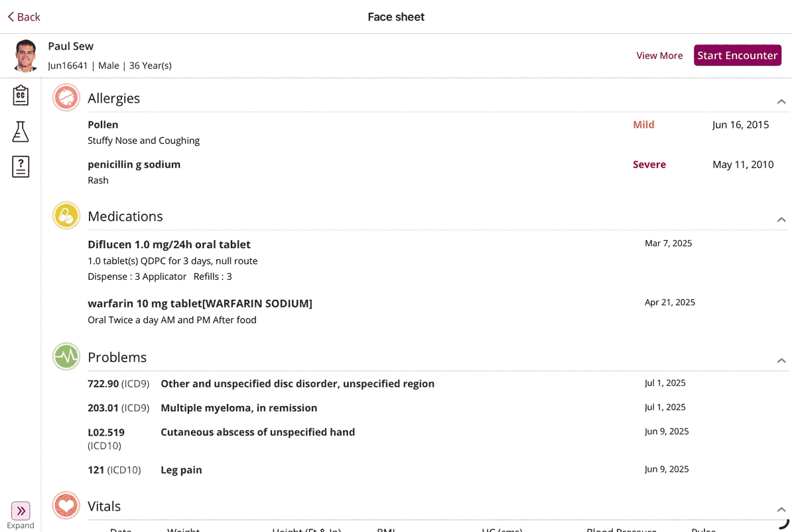The image size is (792, 532).
Task: Click the Problems heartbeat icon
Action: [x=66, y=357]
